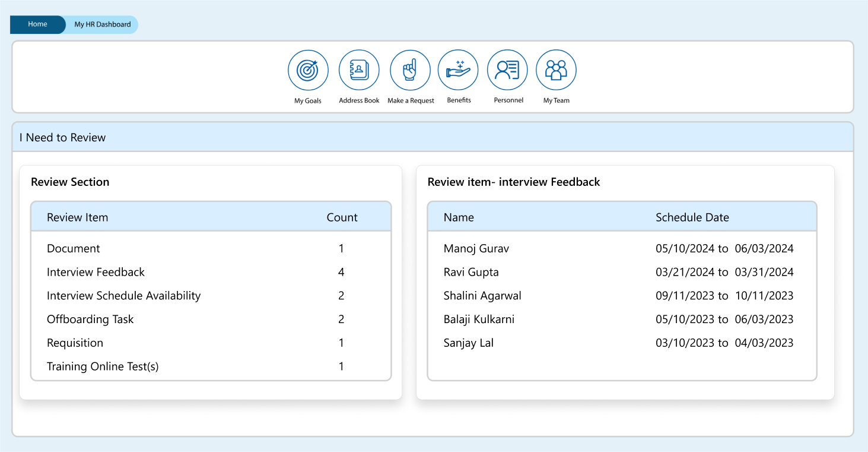Open the Address Book icon

[359, 70]
